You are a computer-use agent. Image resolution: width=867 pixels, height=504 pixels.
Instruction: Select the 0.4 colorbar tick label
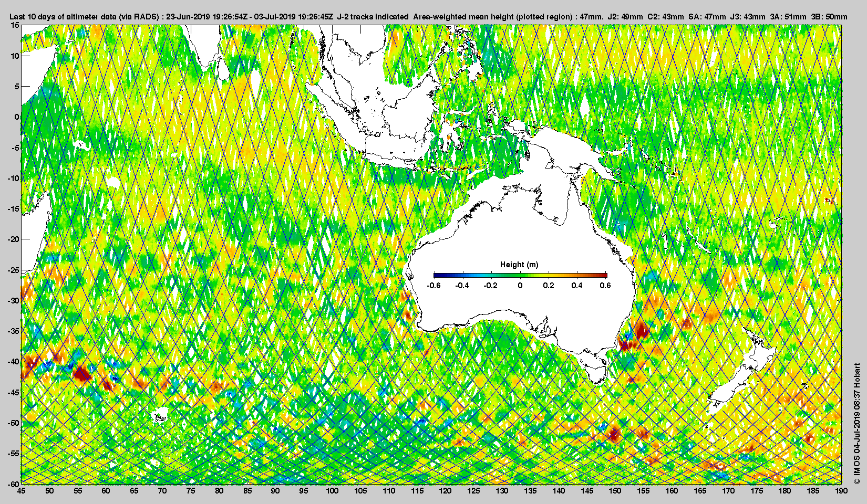577,286
